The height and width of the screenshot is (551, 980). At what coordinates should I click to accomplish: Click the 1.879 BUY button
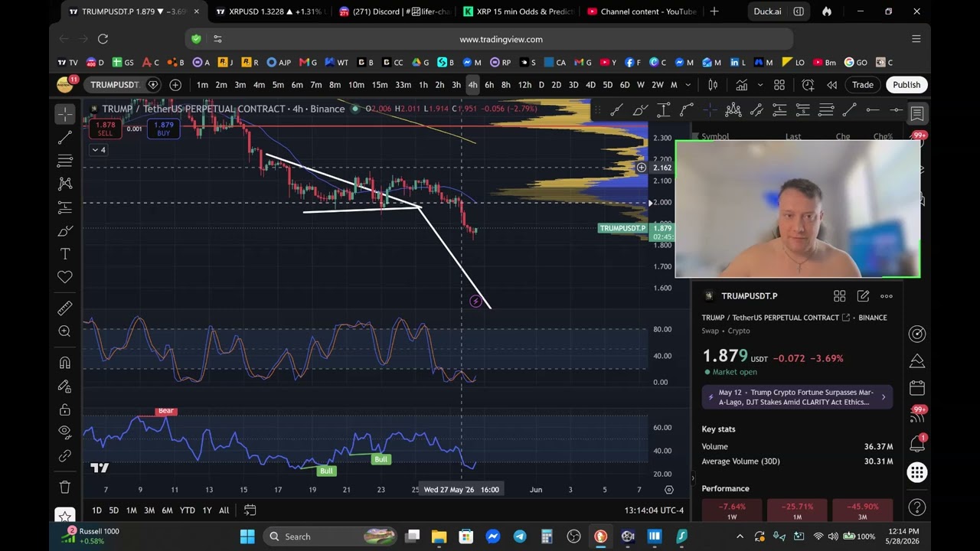pos(163,129)
